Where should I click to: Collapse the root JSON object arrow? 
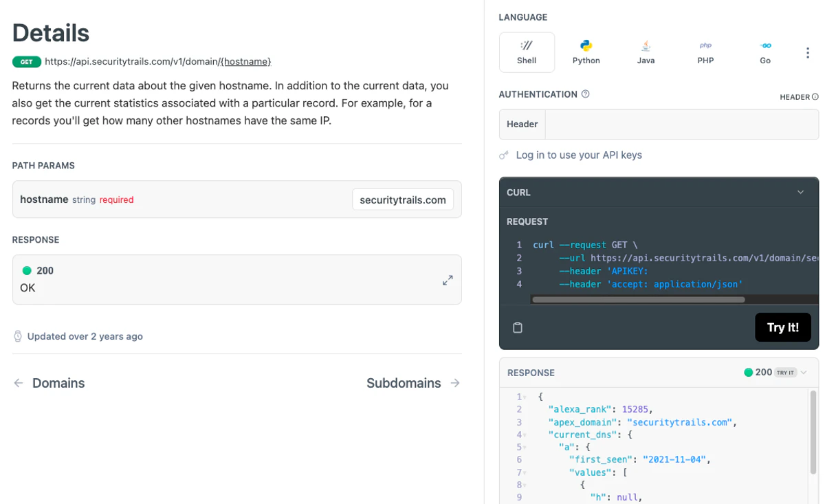tap(525, 397)
